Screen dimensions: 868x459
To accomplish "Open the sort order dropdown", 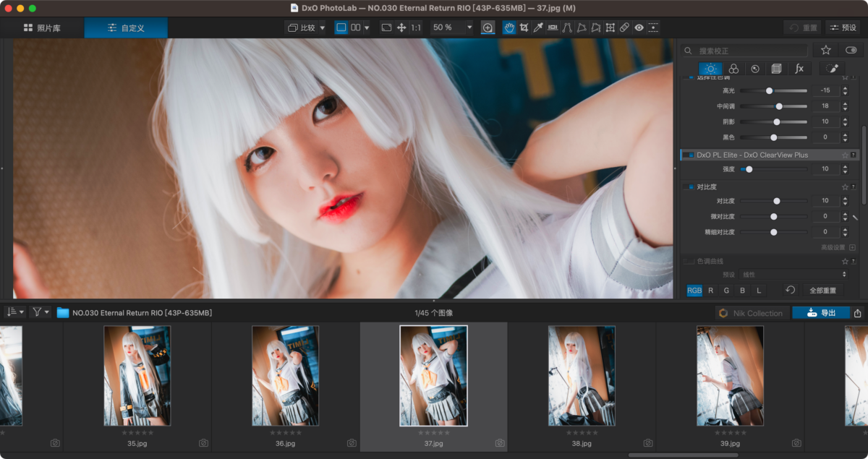I will (14, 312).
